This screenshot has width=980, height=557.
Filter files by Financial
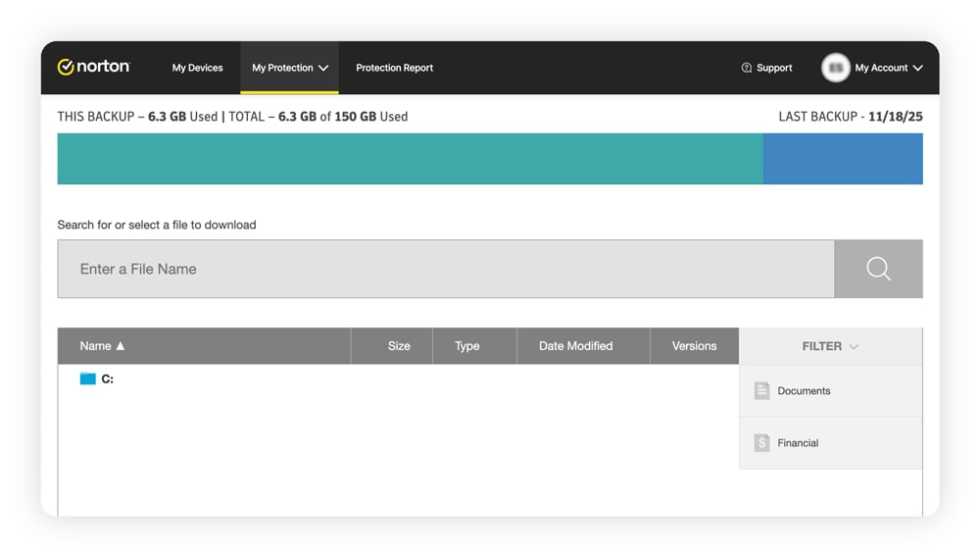click(830, 442)
